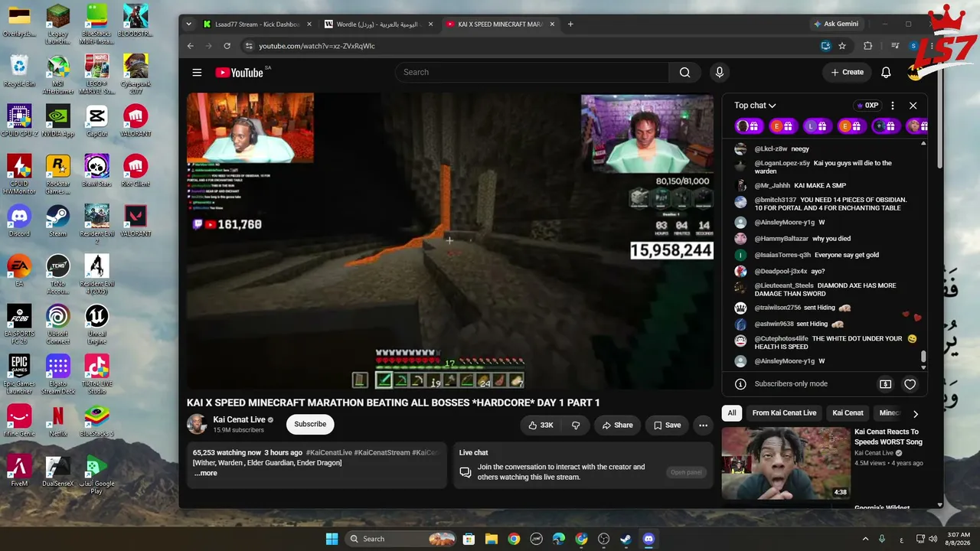Screen dimensions: 980x551
Task: Start voice search with the microphone
Action: click(719, 73)
